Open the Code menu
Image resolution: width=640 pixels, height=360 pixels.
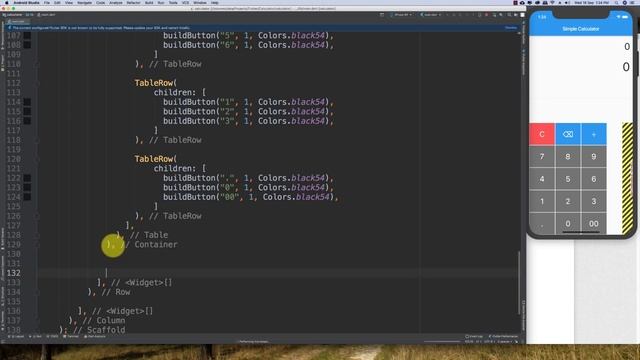(100, 2)
